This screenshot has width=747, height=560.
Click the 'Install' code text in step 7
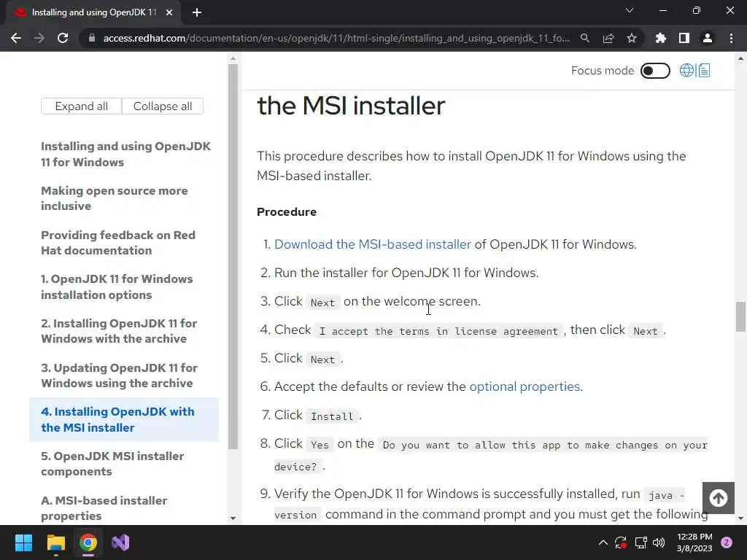click(x=332, y=416)
